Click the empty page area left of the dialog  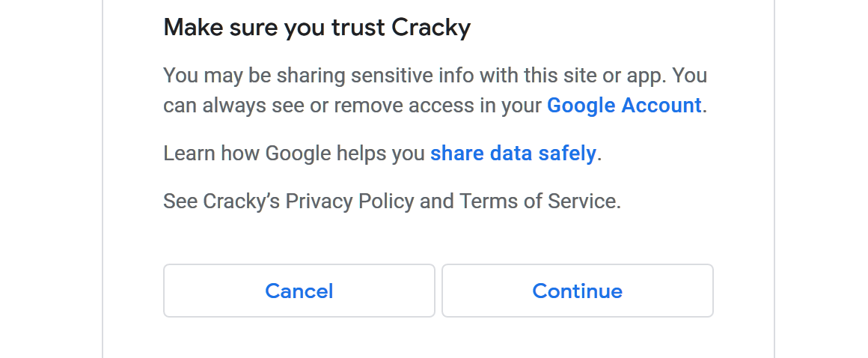click(x=51, y=180)
